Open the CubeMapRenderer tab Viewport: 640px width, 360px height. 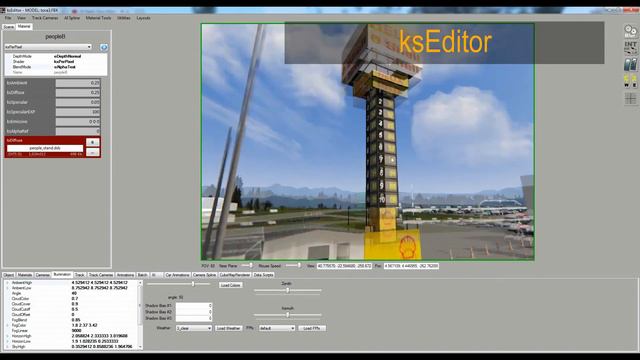point(235,275)
